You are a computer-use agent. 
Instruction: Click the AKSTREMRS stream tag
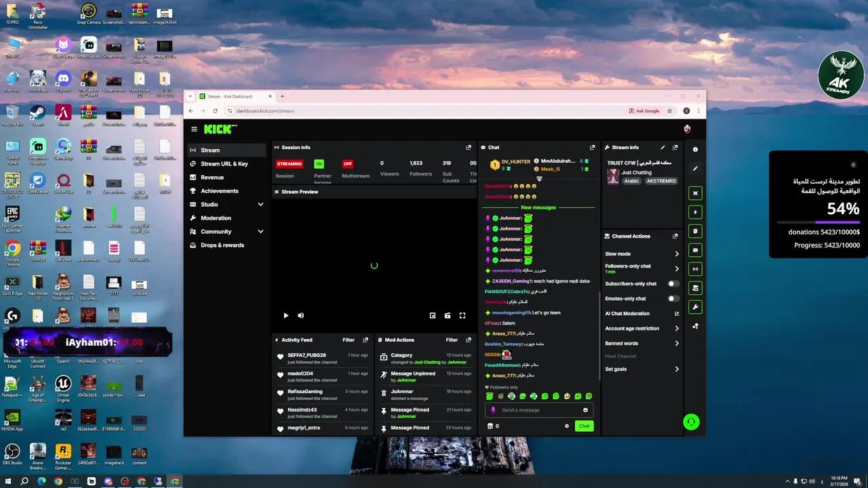[661, 181]
